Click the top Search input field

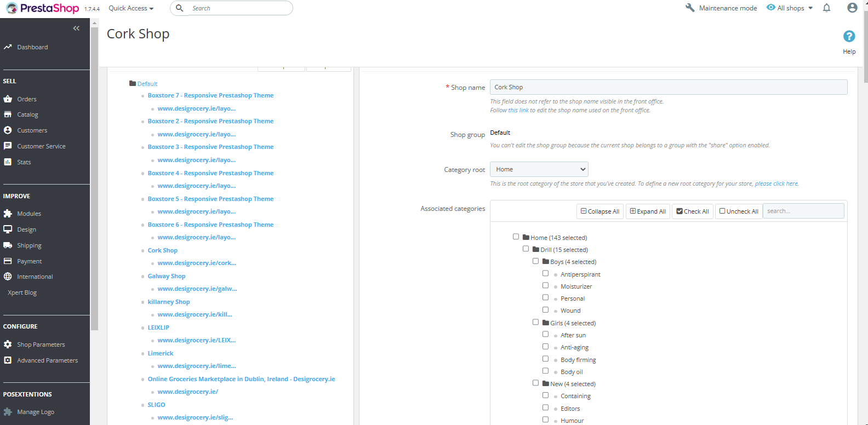click(x=241, y=8)
